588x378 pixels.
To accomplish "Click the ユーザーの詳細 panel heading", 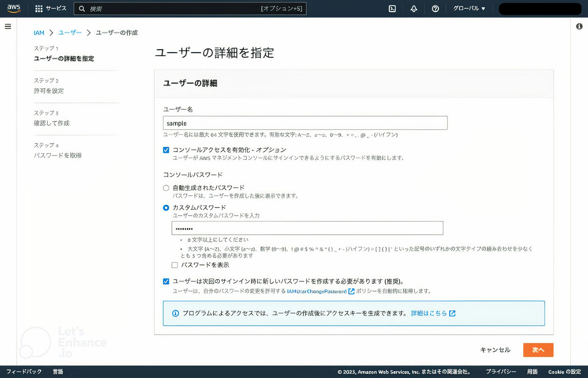I will point(190,83).
